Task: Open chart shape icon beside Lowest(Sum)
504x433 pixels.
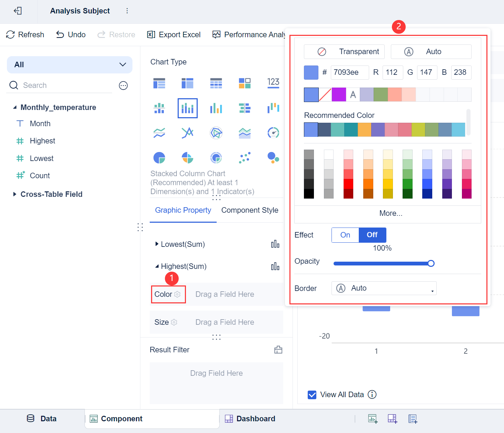Action: (275, 244)
